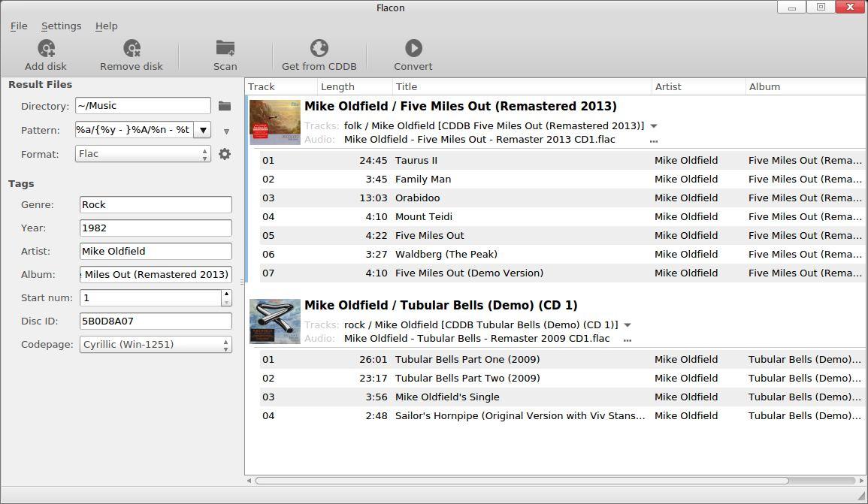Viewport: 868px width, 504px height.
Task: Click ellipsis to change Tubular Bells audio file
Action: click(627, 340)
